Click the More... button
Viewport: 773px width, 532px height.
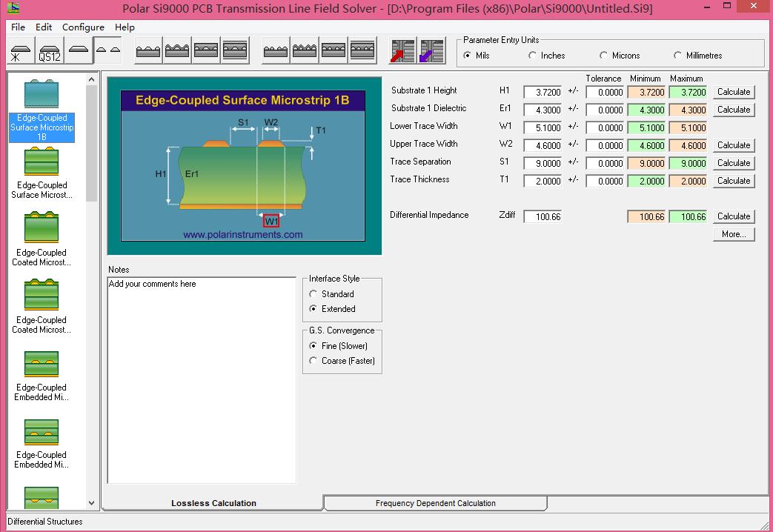(734, 234)
